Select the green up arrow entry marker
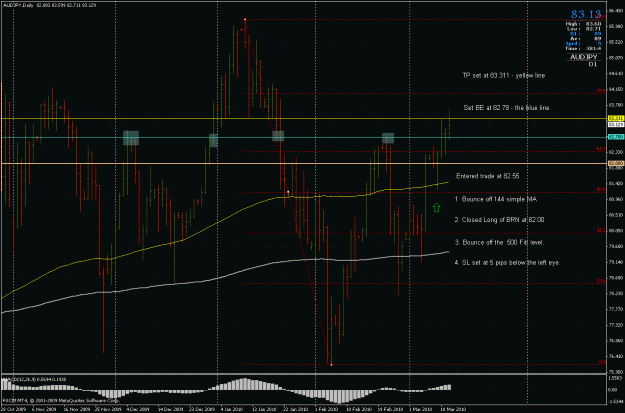 [x=436, y=207]
